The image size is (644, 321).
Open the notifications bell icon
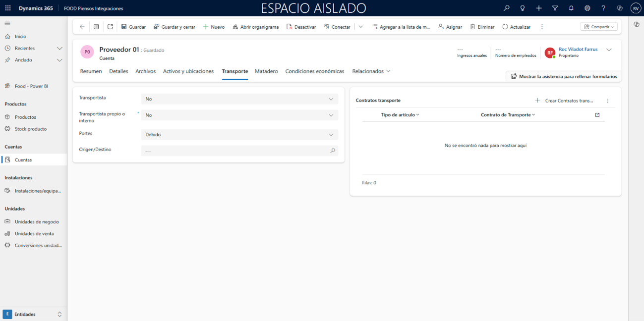571,8
